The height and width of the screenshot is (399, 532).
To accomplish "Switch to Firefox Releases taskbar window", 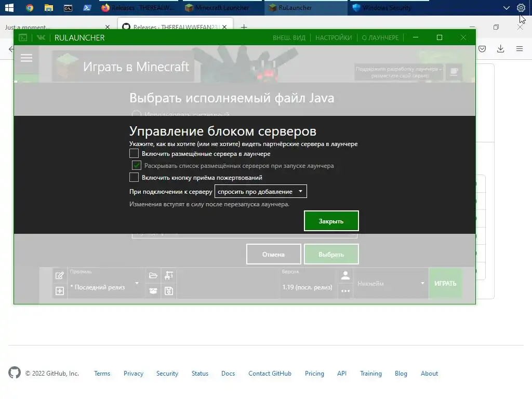I will 140,7.
